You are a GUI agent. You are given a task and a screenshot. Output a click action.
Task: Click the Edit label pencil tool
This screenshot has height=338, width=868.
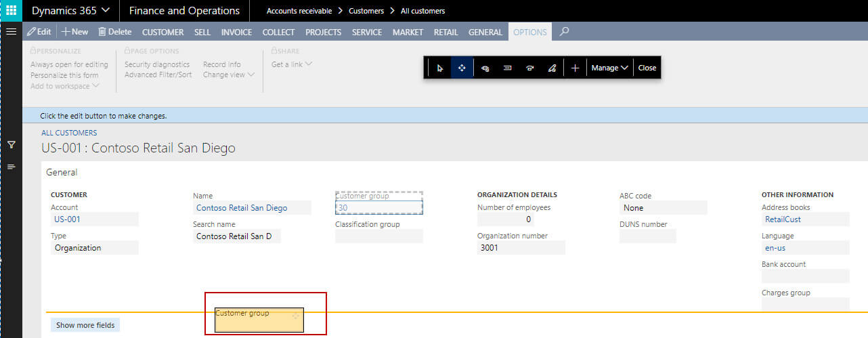551,68
